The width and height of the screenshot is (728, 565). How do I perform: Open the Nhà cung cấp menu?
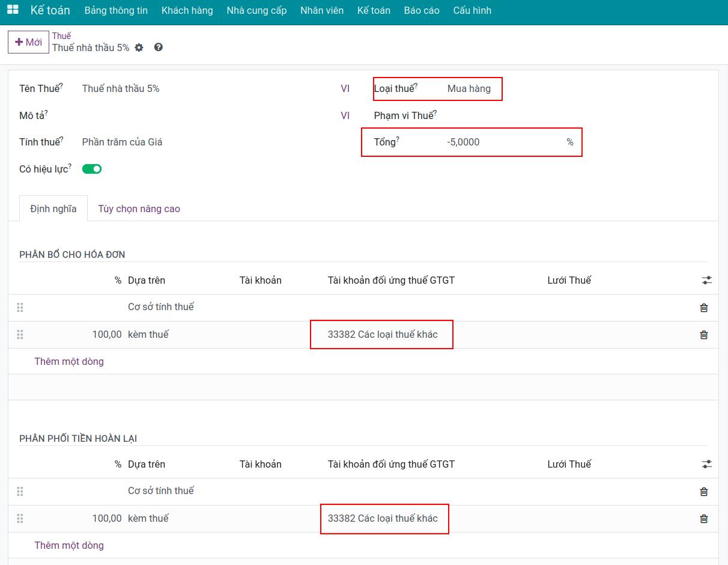point(256,10)
